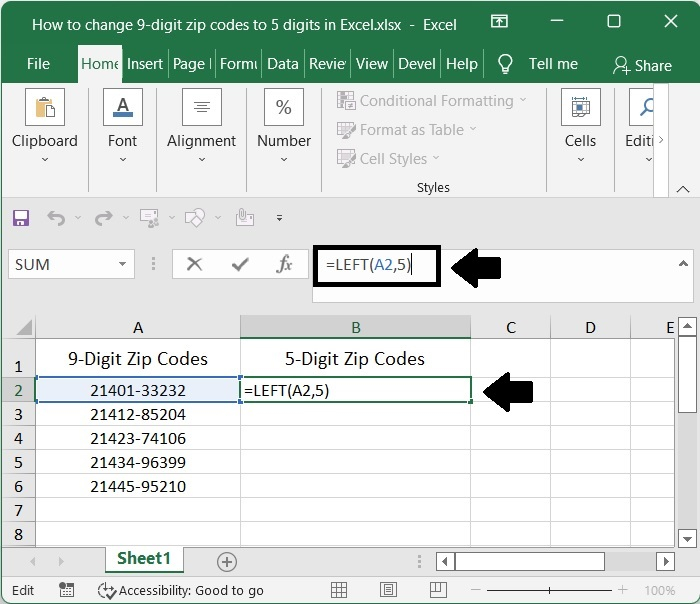Open the Insert ribbon tab

[145, 64]
